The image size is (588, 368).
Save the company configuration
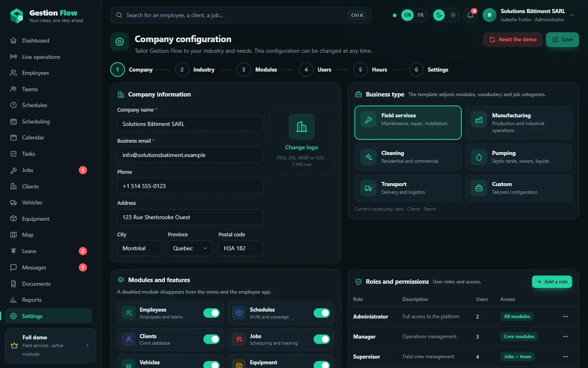click(562, 40)
